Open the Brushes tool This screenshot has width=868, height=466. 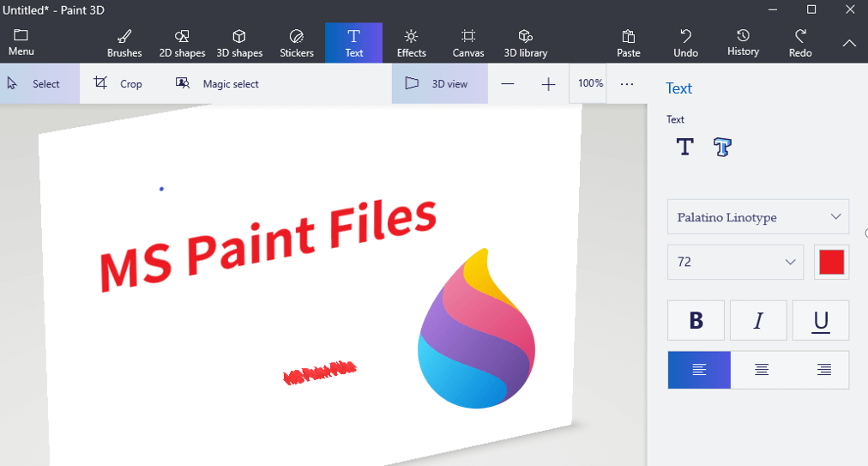[x=124, y=43]
